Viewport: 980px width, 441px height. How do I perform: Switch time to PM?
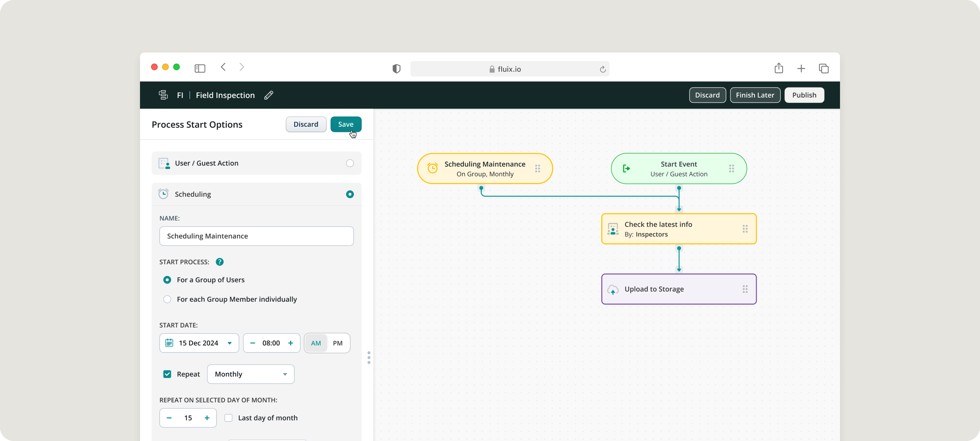337,343
